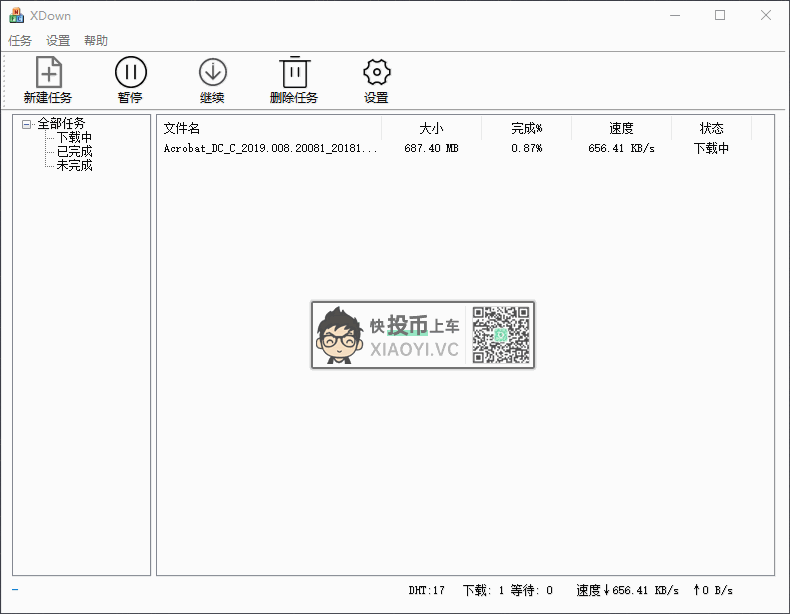
Task: Click the Delete Task (删除任务) trash icon
Action: [x=294, y=73]
